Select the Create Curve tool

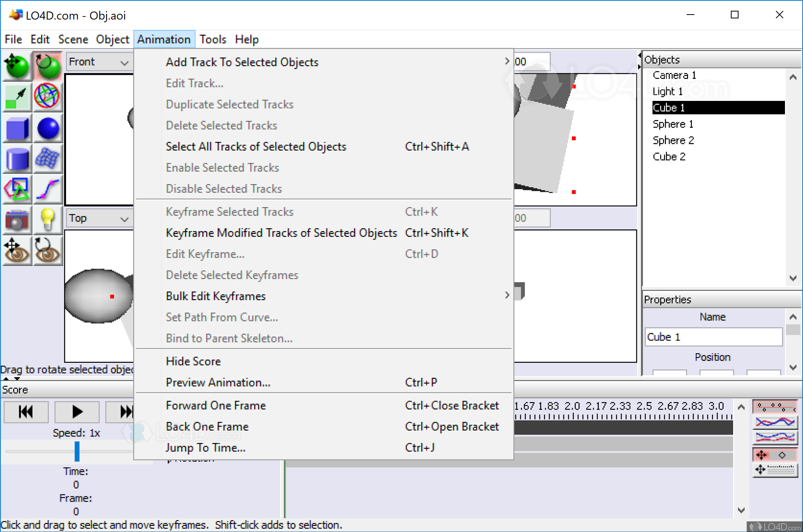48,189
